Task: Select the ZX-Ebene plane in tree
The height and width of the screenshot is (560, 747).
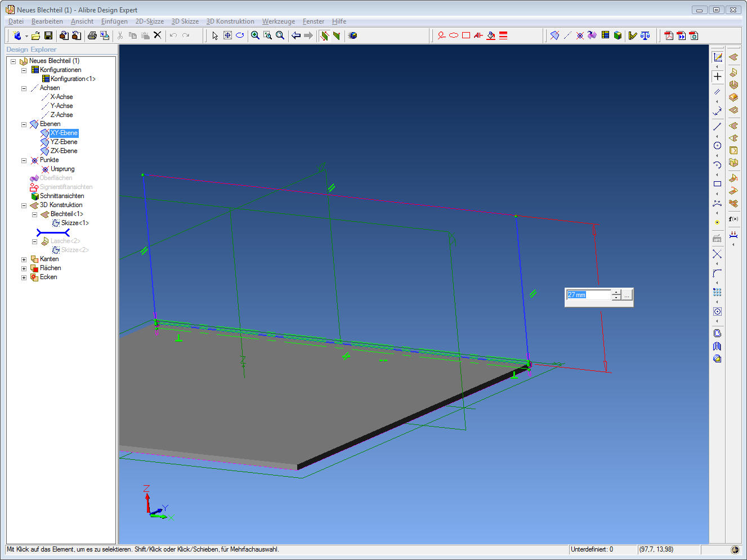Action: click(64, 151)
